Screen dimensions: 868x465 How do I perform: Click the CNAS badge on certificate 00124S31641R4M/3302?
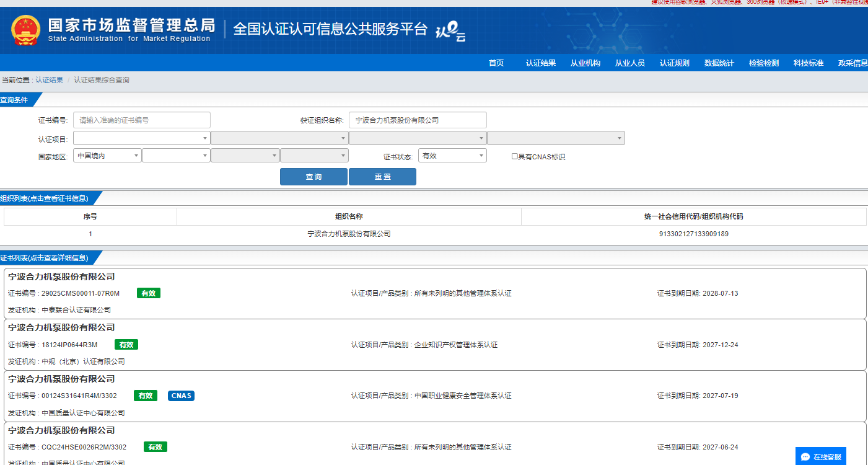tap(181, 396)
